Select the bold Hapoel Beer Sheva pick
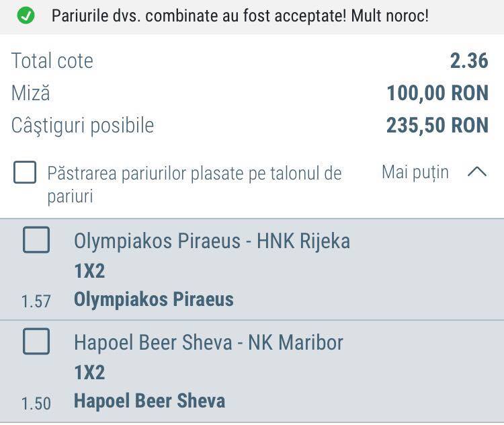Viewport: 504px width, 425px height. [149, 401]
